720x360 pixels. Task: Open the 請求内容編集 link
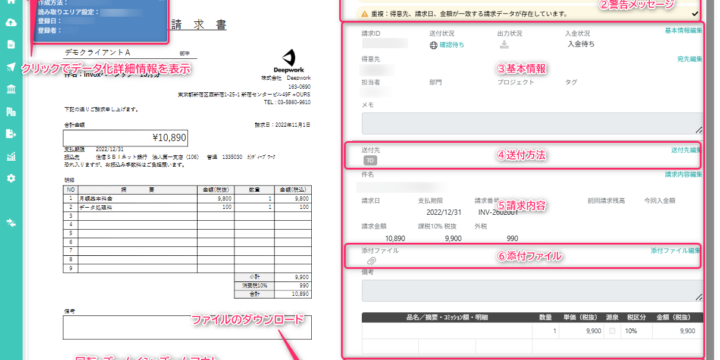pyautogui.click(x=683, y=174)
